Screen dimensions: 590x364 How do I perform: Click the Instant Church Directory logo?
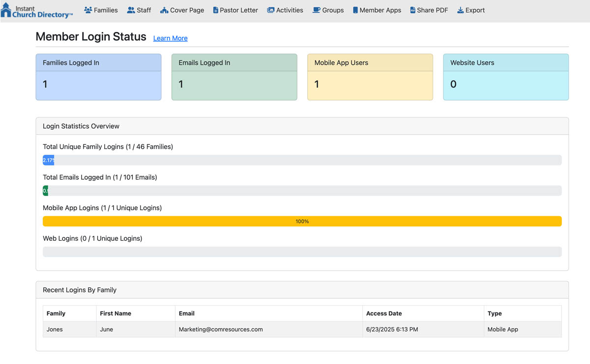(37, 11)
